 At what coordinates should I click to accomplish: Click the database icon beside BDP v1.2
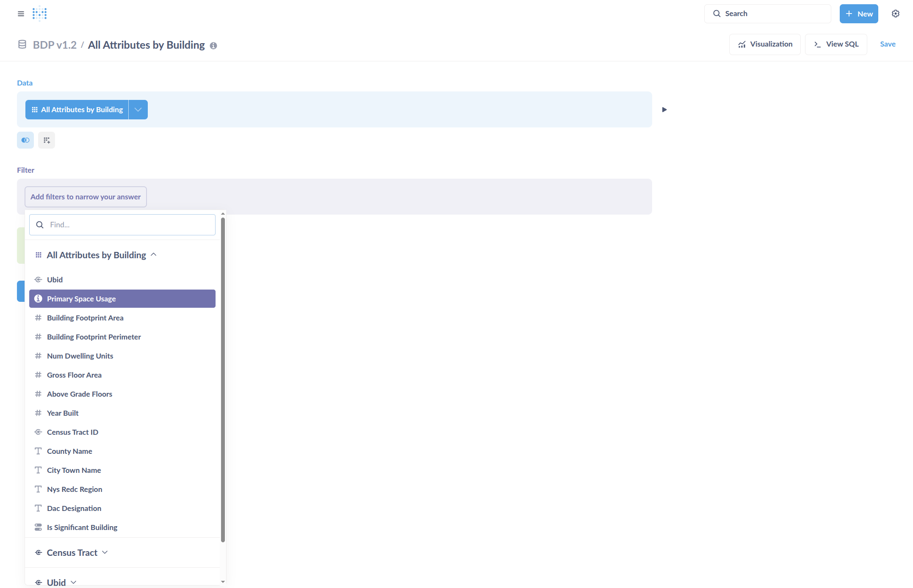(22, 44)
